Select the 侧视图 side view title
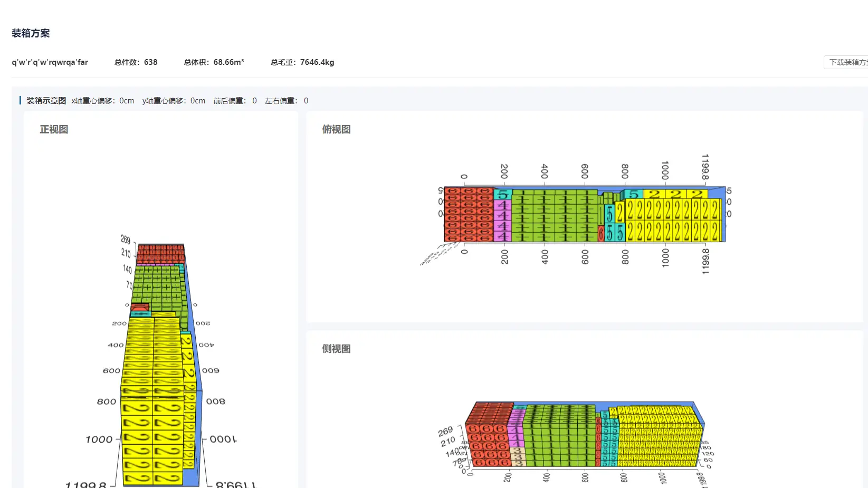This screenshot has width=868, height=488. tap(336, 349)
